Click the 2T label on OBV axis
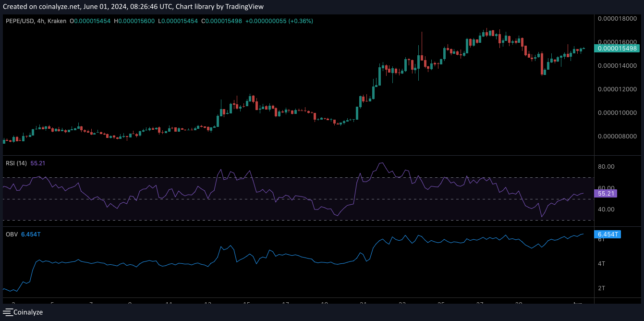644x321 pixels. click(x=601, y=288)
